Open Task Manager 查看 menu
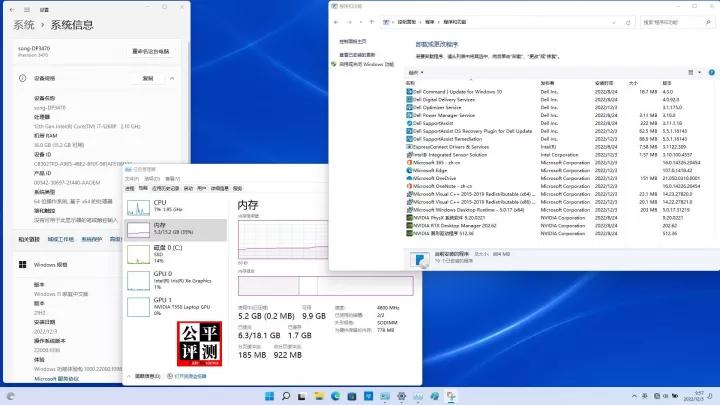Screen dimensions: 720x405 (173, 179)
